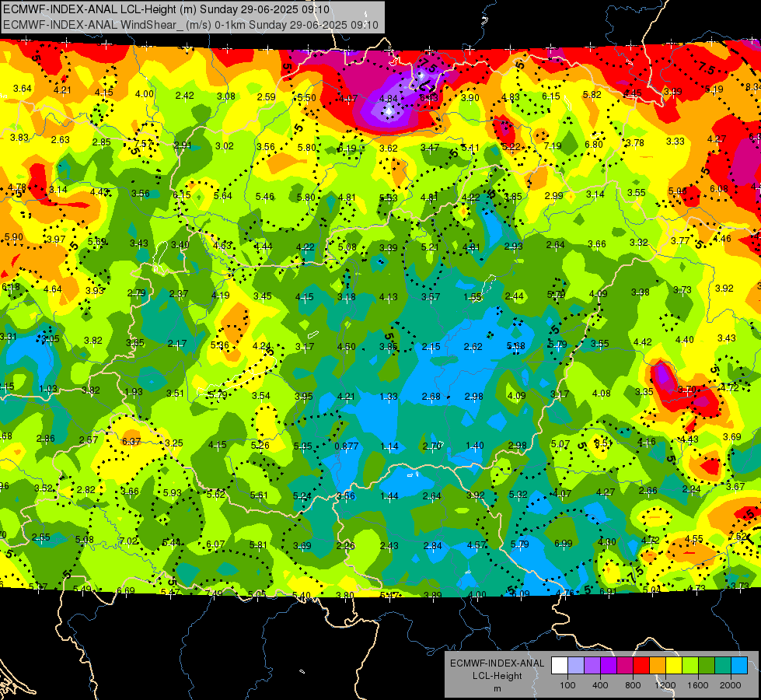
Task: Pick the white legend swatch
Action: click(560, 666)
